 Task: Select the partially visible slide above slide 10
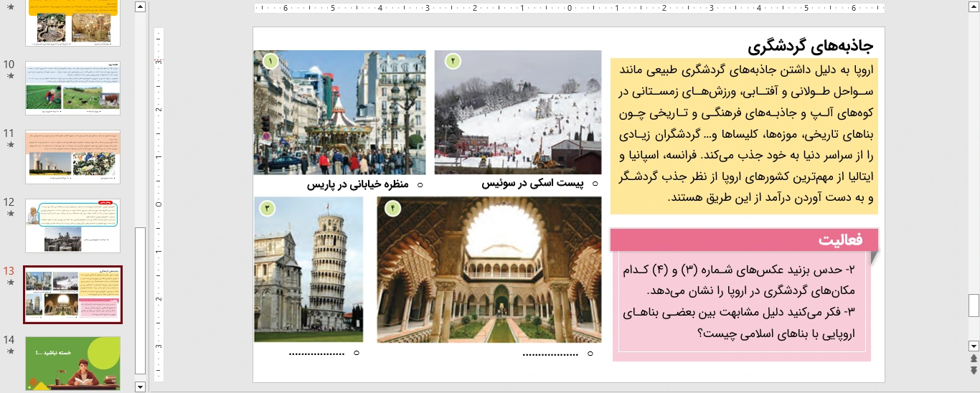[x=72, y=23]
